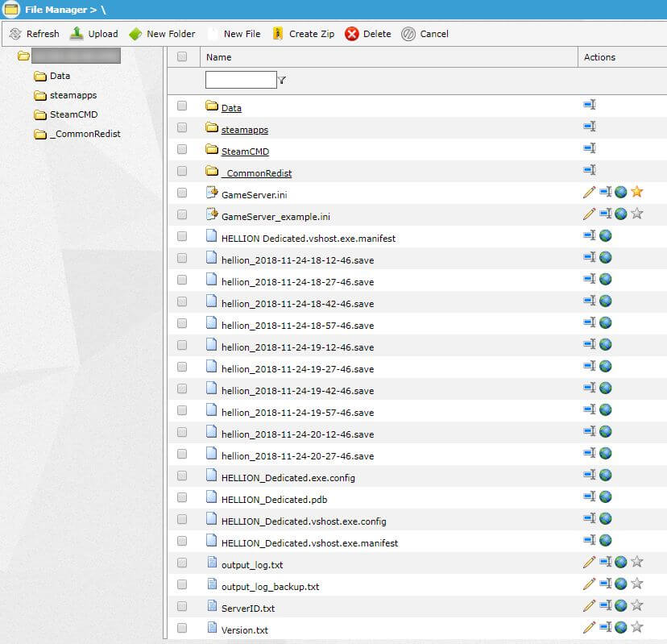Expand the _CommonRedist folder in sidebar tree

click(x=85, y=134)
